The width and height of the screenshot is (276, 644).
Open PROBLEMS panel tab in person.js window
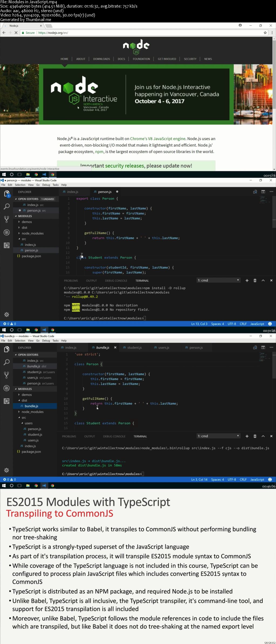(x=71, y=281)
